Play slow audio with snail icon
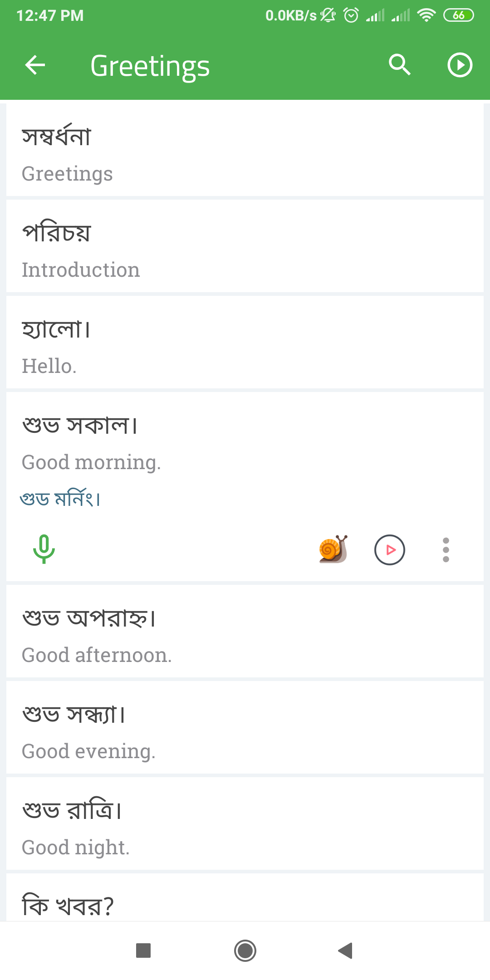490x980 pixels. coord(333,549)
